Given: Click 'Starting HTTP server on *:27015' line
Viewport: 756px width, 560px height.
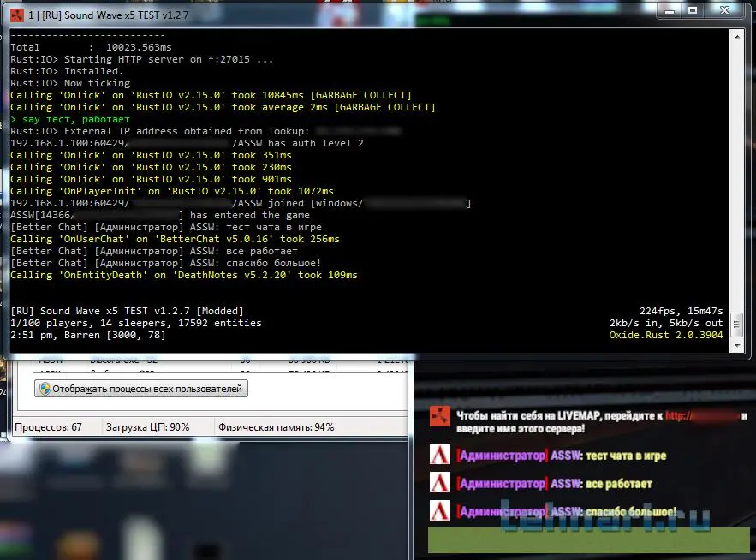Looking at the screenshot, I should coord(142,59).
